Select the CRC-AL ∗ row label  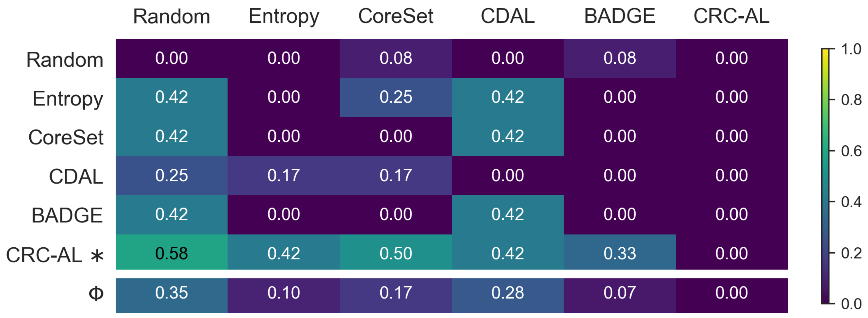pyautogui.click(x=55, y=255)
